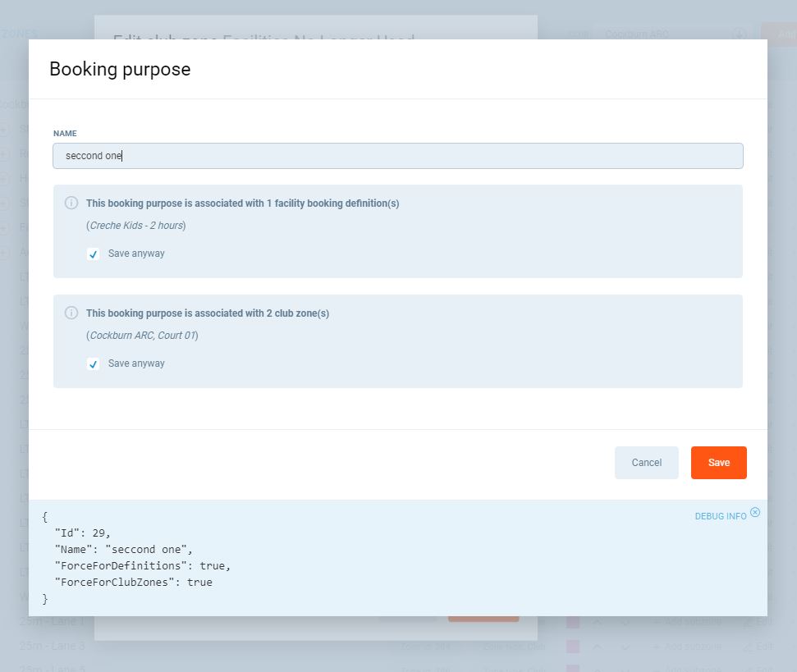Click the info icon beside club zones notice

pos(71,313)
